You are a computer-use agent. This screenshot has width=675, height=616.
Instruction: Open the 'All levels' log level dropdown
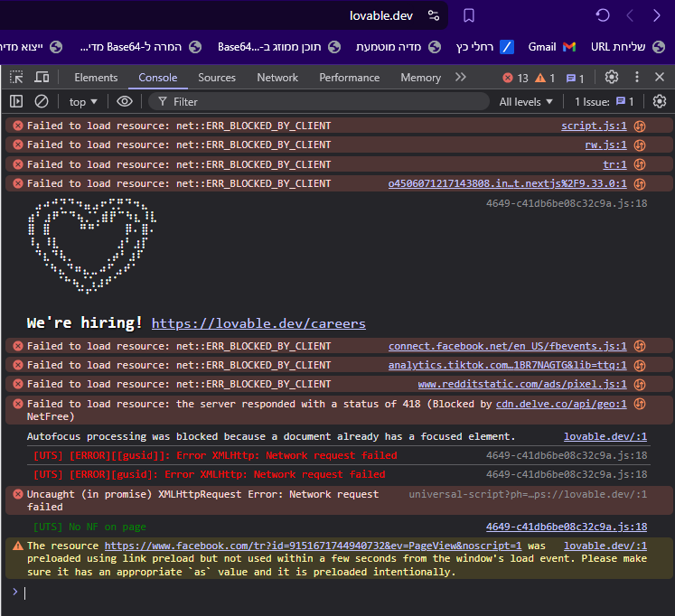coord(526,102)
